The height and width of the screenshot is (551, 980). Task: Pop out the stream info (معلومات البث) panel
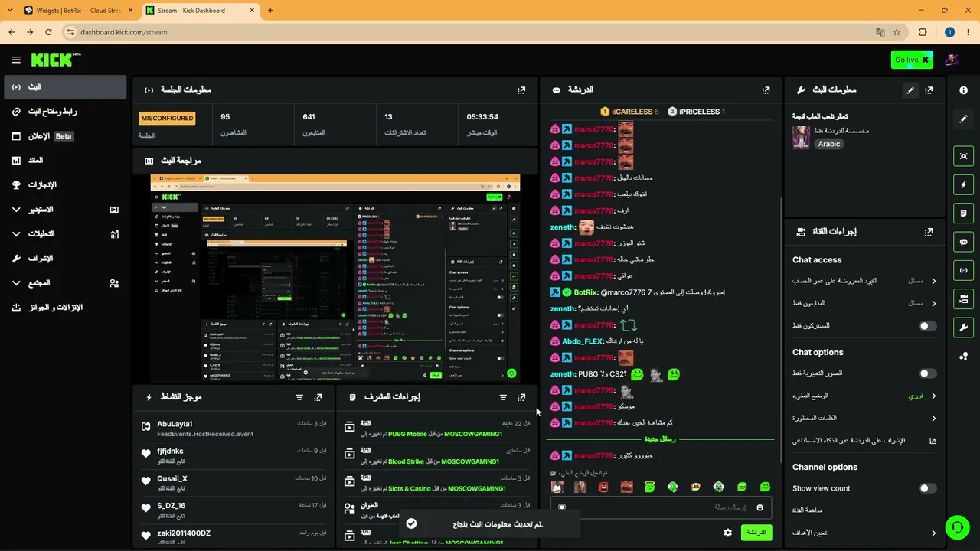(929, 90)
